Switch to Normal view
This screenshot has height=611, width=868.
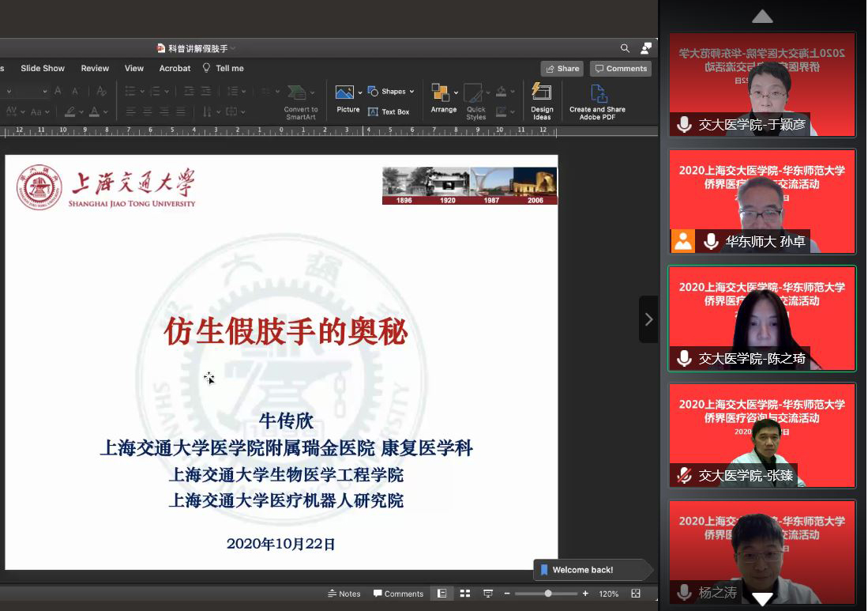click(x=442, y=594)
